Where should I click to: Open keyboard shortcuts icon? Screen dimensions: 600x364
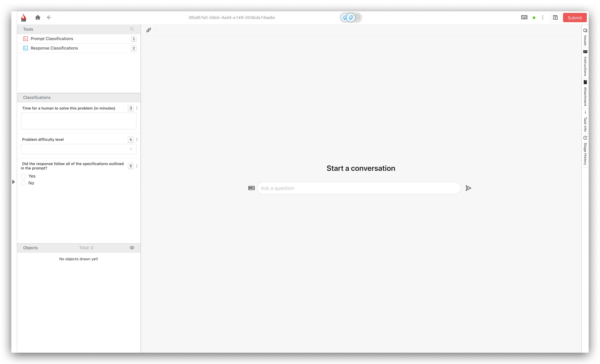pyautogui.click(x=524, y=17)
